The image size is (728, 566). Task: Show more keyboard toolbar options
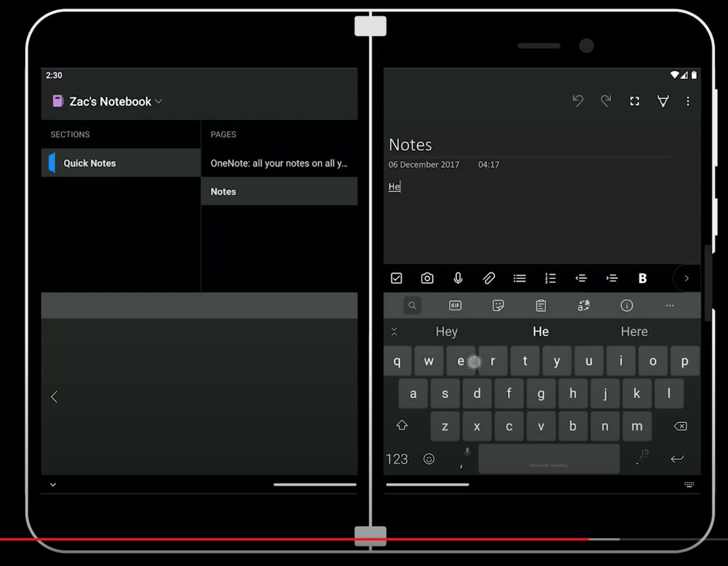tap(669, 306)
